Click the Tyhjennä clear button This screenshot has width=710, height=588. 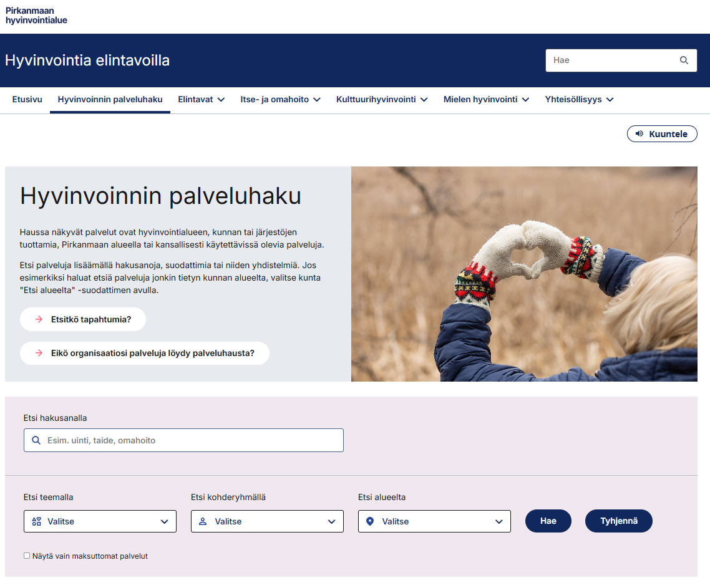(x=618, y=521)
